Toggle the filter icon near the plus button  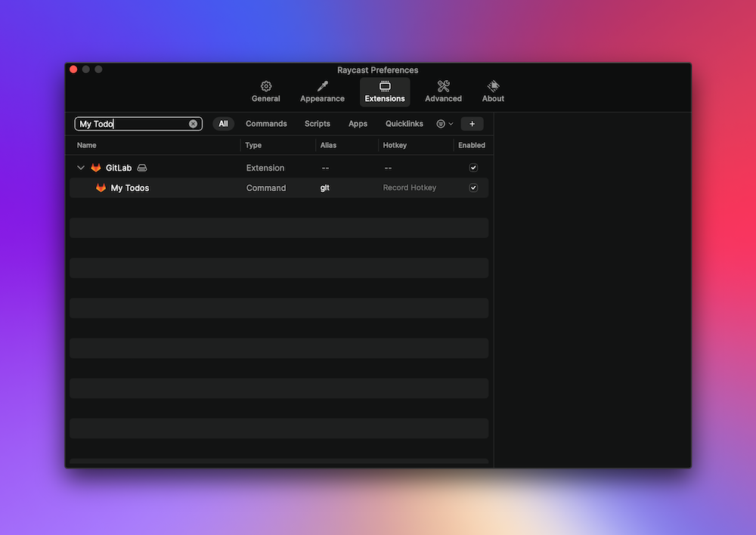pyautogui.click(x=441, y=123)
